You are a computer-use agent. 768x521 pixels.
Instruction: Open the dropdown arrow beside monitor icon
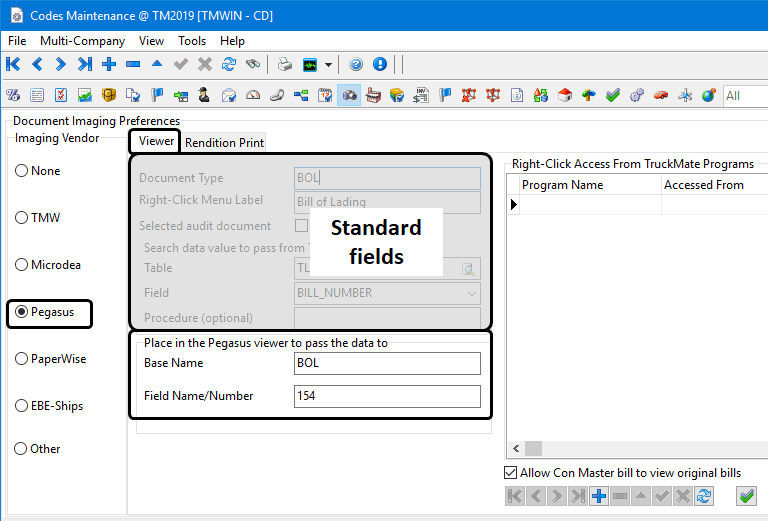pos(329,65)
